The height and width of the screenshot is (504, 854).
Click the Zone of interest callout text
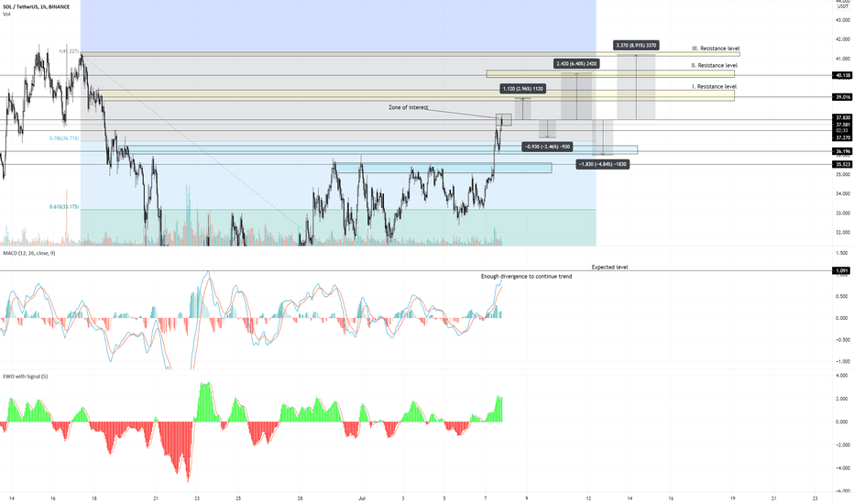click(x=409, y=108)
